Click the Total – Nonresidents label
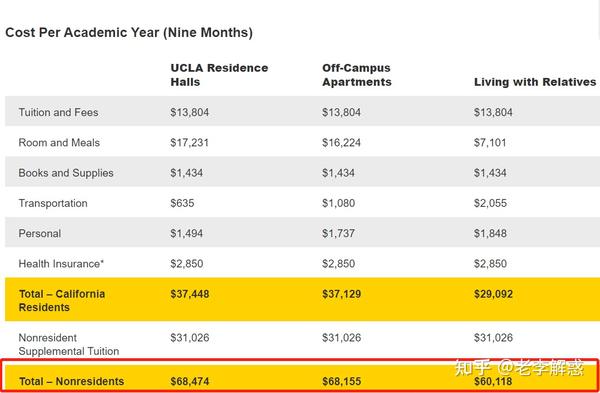 (72, 381)
